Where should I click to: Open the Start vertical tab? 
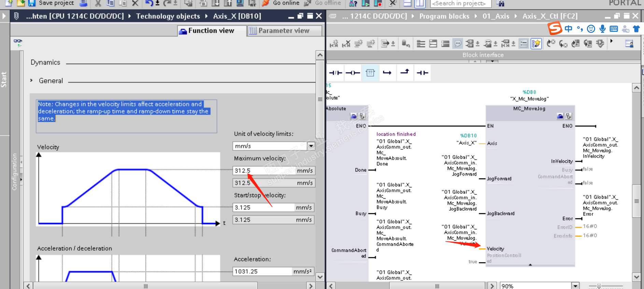pos(4,79)
